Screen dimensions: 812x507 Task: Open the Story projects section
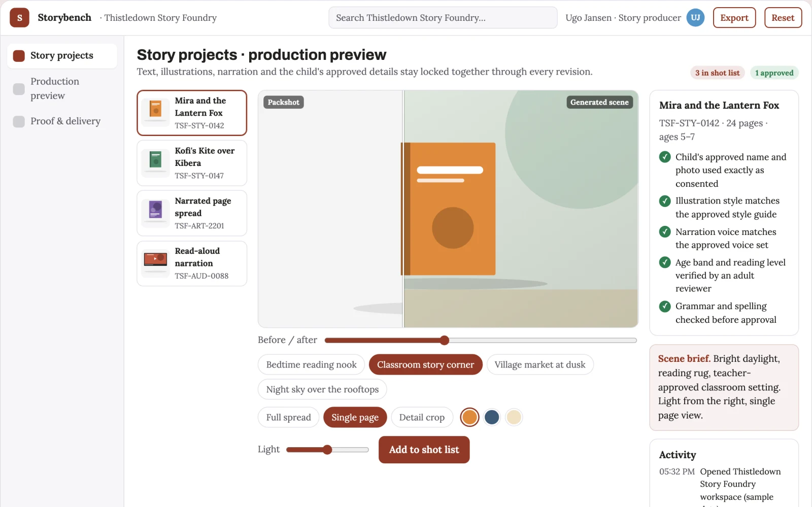tap(62, 56)
